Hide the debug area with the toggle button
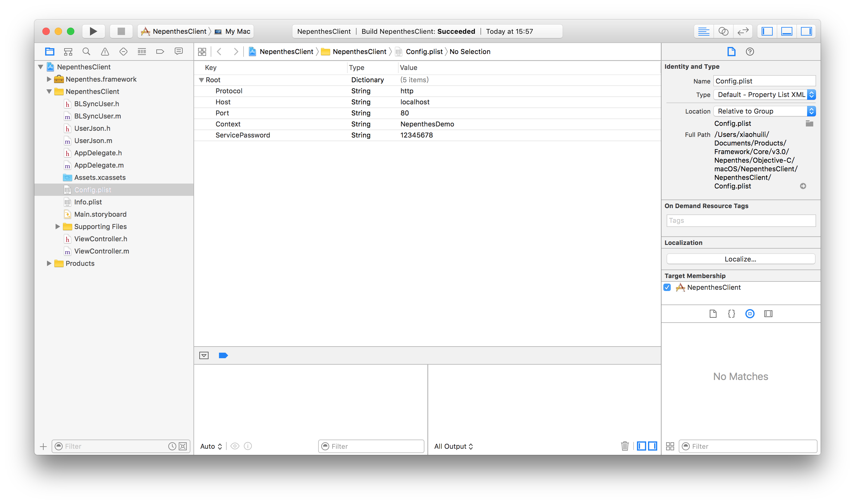 pos(204,355)
